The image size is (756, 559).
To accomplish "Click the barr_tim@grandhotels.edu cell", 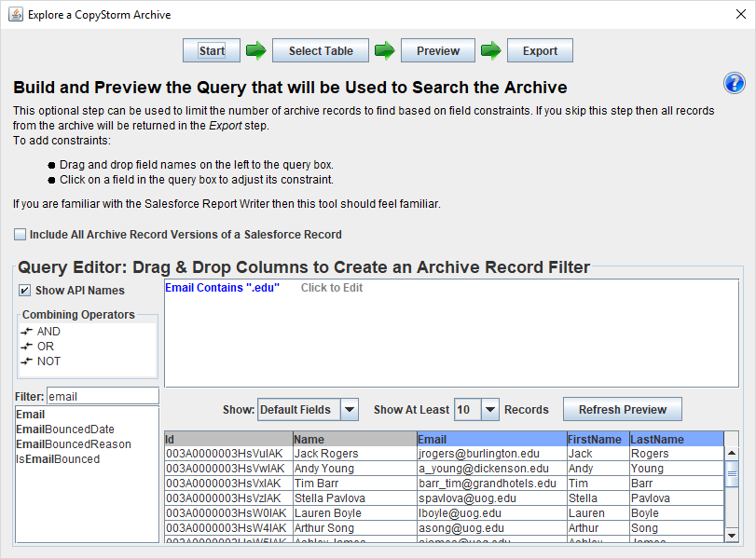I will click(x=492, y=484).
